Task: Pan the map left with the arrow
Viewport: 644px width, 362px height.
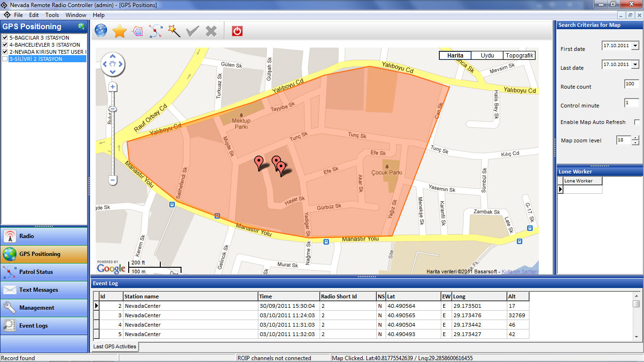Action: pyautogui.click(x=105, y=64)
